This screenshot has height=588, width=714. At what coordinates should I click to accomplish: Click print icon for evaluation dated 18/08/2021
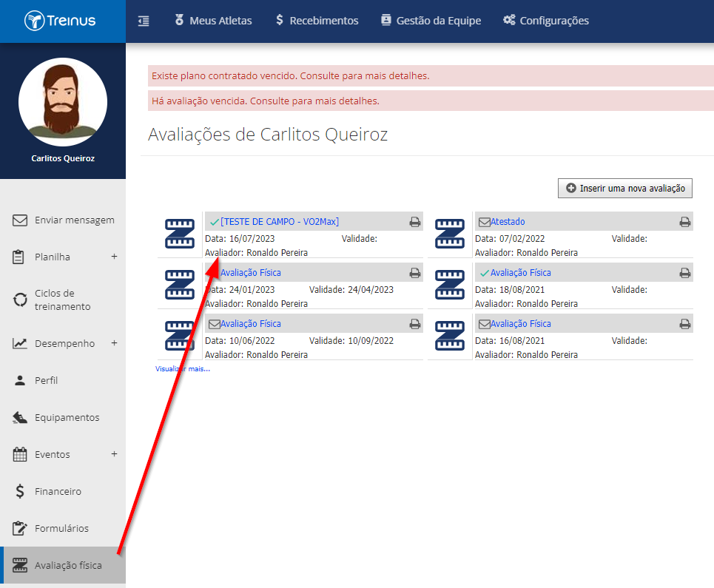point(685,273)
